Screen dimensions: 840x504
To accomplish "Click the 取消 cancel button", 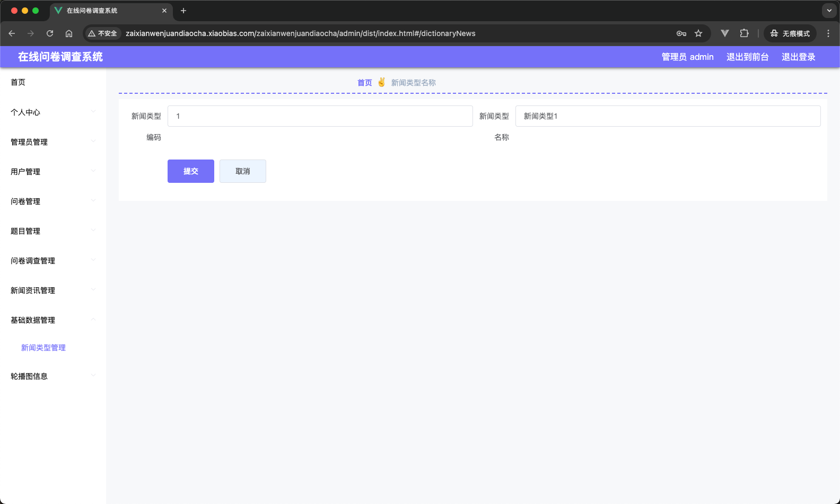I will [x=243, y=171].
